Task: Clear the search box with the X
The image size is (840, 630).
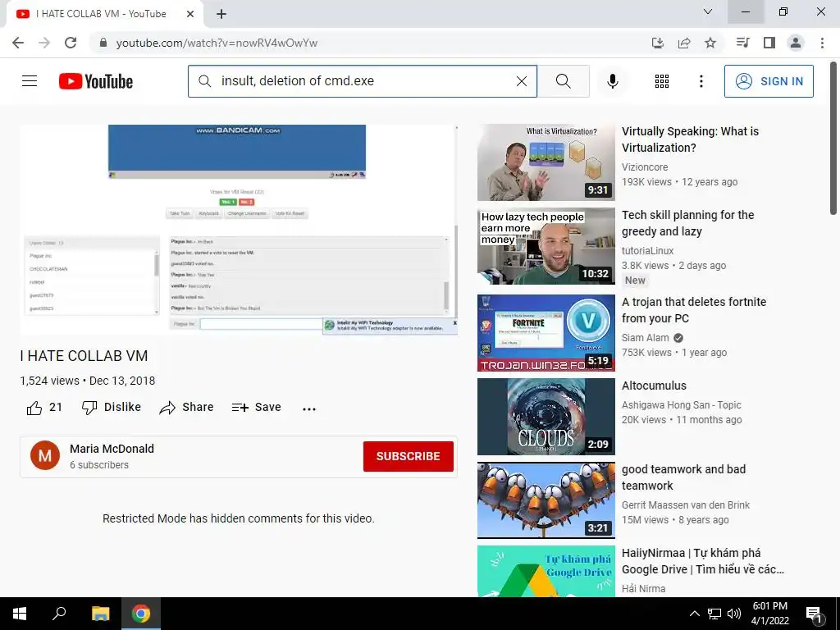Action: pyautogui.click(x=521, y=81)
